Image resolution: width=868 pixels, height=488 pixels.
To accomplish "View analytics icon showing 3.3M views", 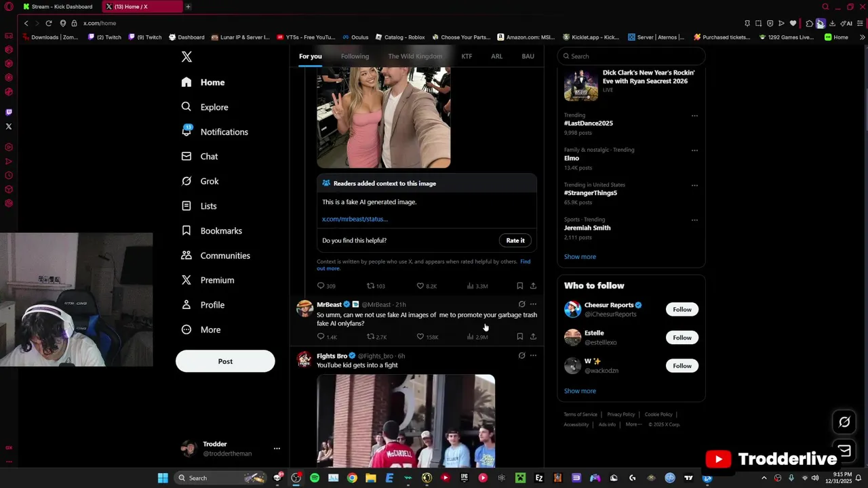I will (470, 286).
